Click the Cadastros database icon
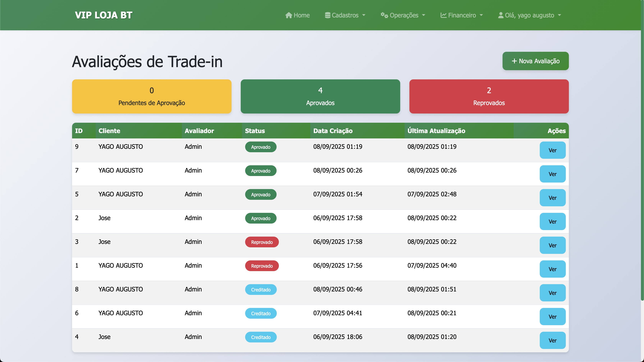The image size is (644, 362). tap(328, 15)
